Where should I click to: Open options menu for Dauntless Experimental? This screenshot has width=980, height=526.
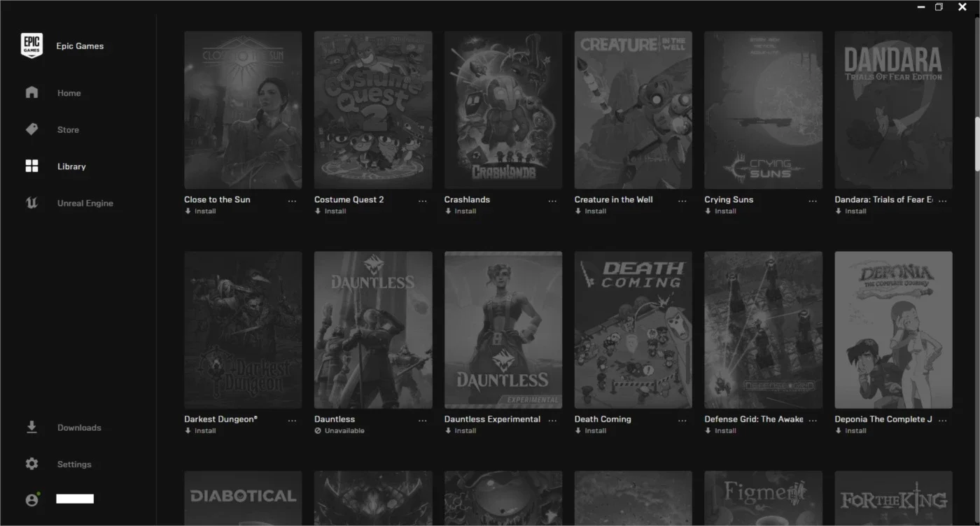tap(552, 420)
